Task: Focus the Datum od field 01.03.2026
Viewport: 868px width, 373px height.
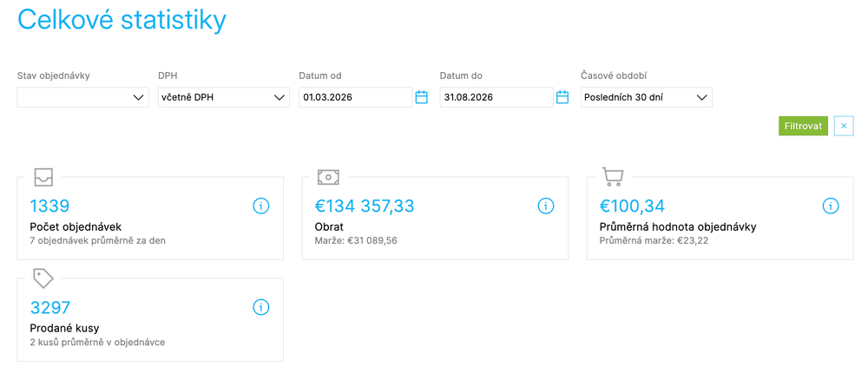Action: [x=355, y=97]
